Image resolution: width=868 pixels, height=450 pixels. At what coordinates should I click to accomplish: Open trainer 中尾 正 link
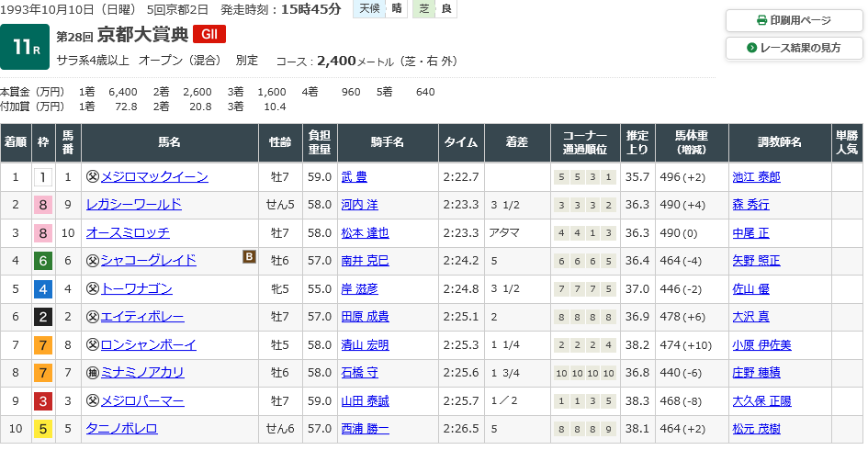click(750, 233)
